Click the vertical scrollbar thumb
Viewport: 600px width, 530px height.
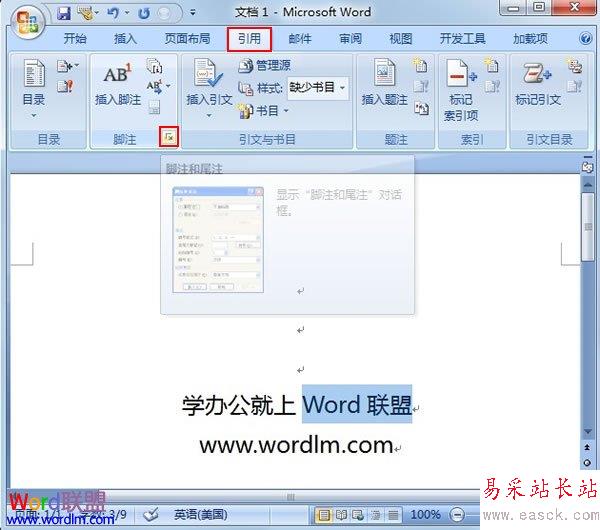click(587, 227)
